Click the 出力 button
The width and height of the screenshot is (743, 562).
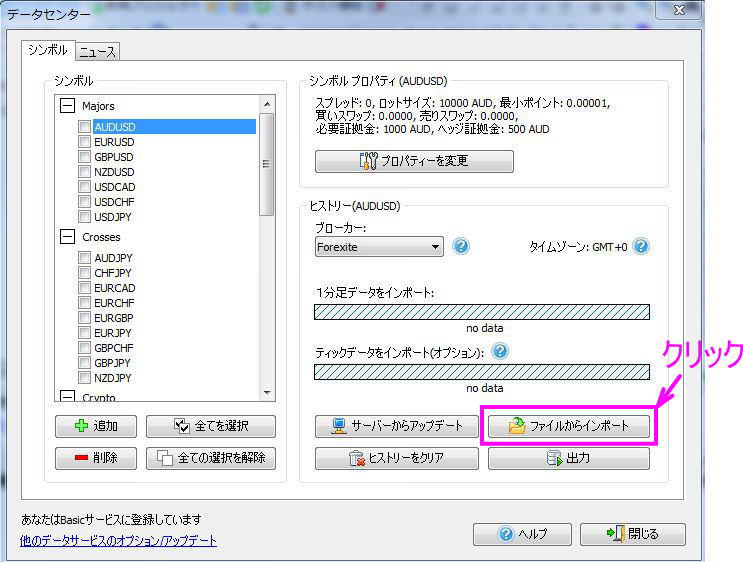point(569,458)
